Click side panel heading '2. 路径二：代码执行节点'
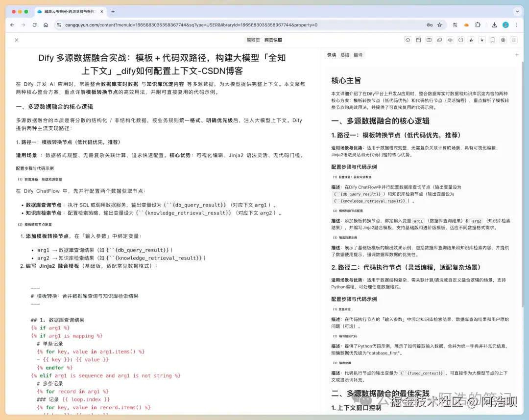The width and height of the screenshot is (529, 420). pos(406,267)
